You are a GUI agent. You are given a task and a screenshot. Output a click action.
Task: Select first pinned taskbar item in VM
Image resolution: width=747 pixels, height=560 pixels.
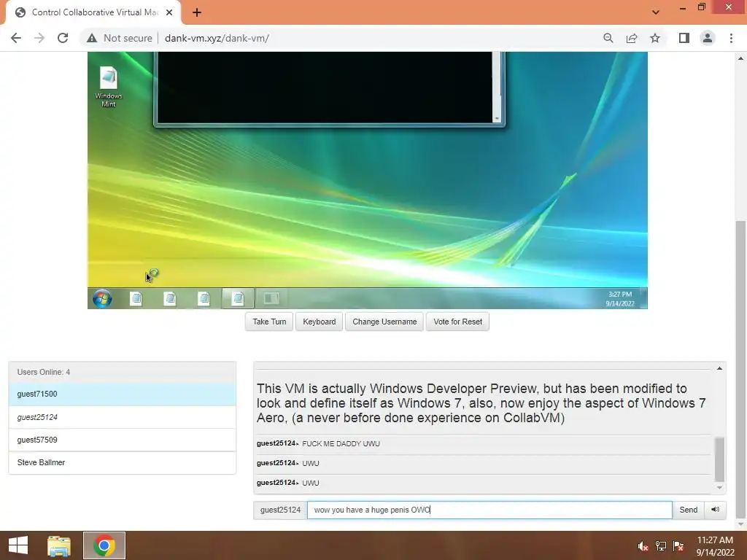136,298
